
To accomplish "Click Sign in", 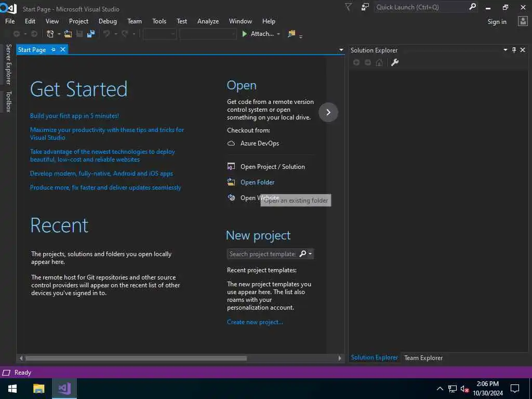I will (x=497, y=22).
